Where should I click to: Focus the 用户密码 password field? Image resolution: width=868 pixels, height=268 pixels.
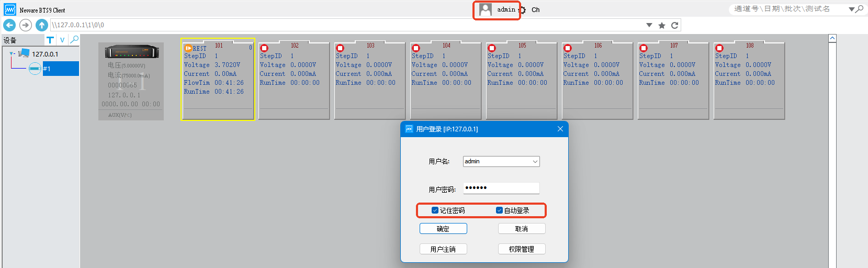501,188
